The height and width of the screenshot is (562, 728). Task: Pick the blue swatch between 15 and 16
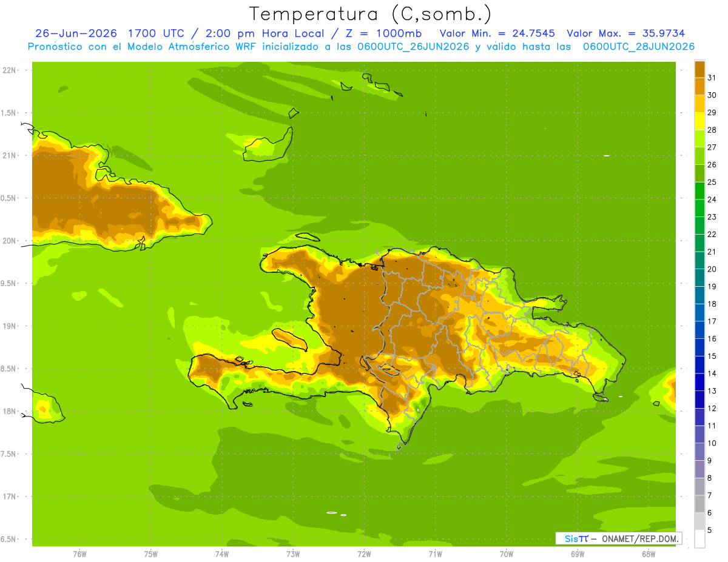[x=699, y=347]
